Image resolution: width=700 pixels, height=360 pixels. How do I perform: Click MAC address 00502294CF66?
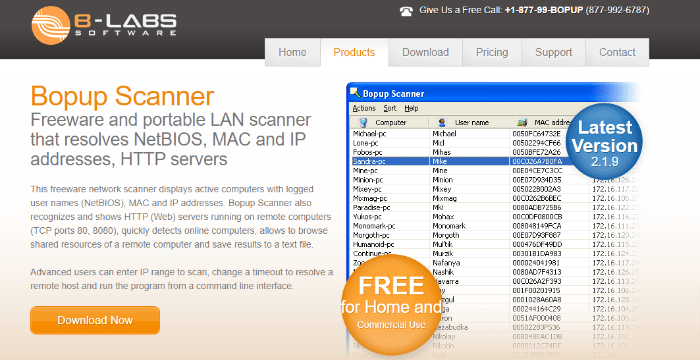pyautogui.click(x=536, y=142)
